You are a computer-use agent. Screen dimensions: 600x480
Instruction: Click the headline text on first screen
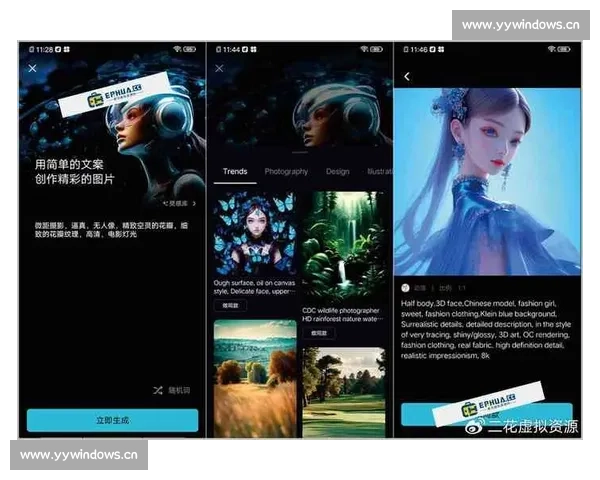pos(75,172)
